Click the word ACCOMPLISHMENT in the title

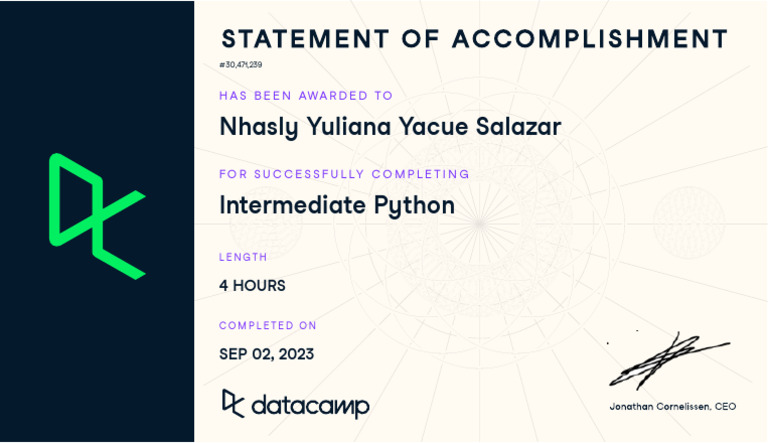(x=590, y=39)
